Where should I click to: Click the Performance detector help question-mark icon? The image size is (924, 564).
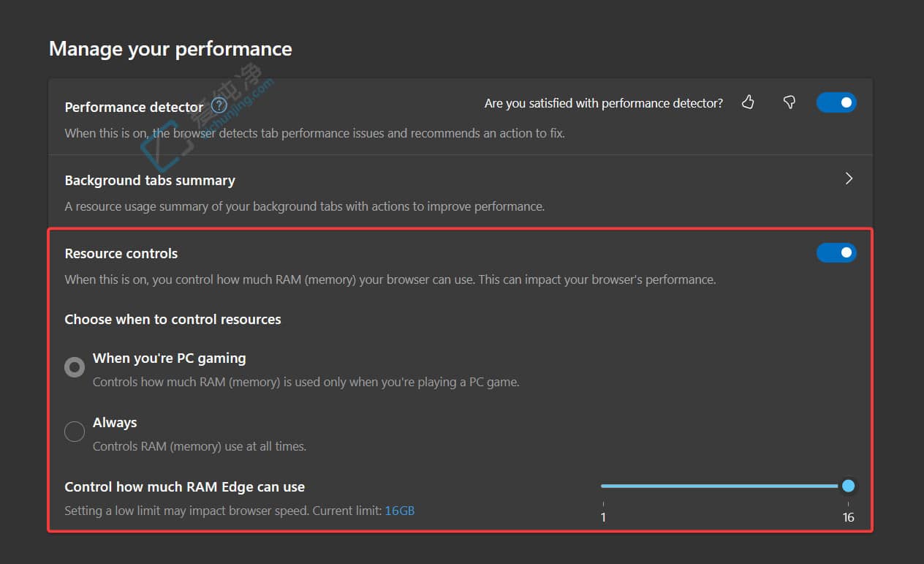pos(219,107)
